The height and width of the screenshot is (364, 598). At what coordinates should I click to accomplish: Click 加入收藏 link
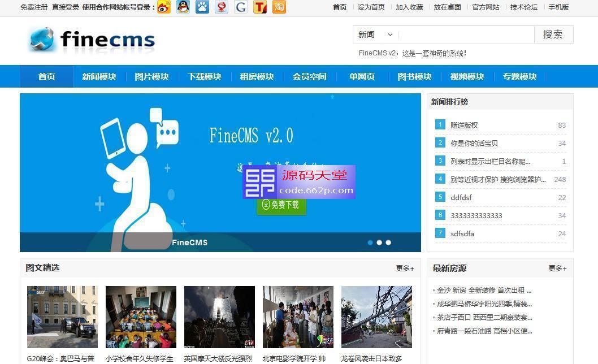pyautogui.click(x=409, y=7)
